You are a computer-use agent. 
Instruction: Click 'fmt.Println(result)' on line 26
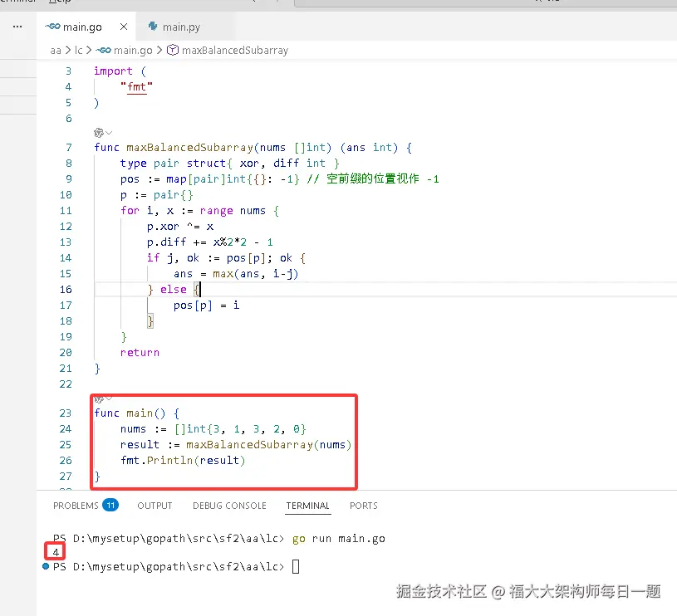(183, 461)
